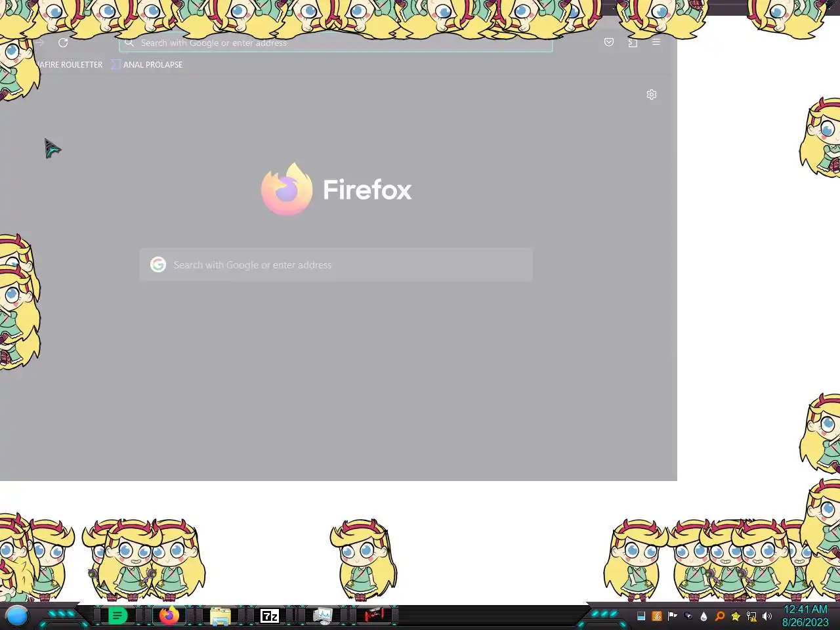The width and height of the screenshot is (840, 630).
Task: Click the Google logo in the search box
Action: (158, 264)
